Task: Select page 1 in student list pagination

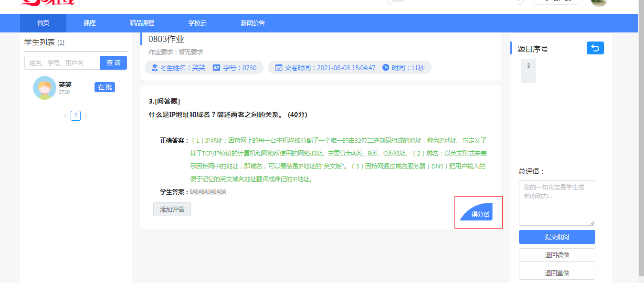Action: (x=75, y=115)
